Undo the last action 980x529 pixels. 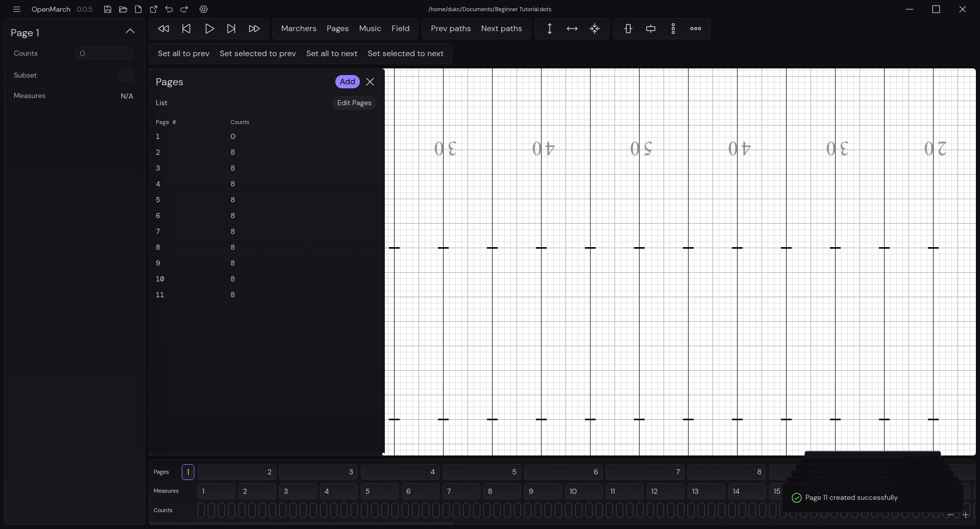coord(169,9)
